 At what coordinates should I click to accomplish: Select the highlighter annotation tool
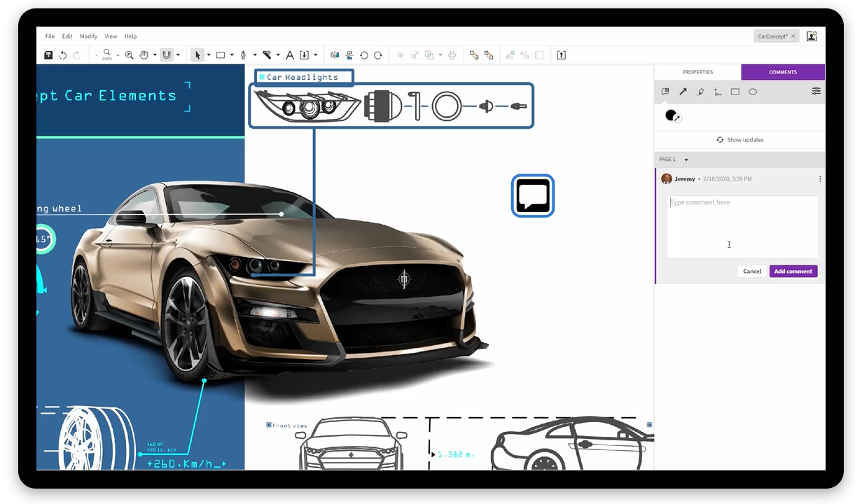700,92
